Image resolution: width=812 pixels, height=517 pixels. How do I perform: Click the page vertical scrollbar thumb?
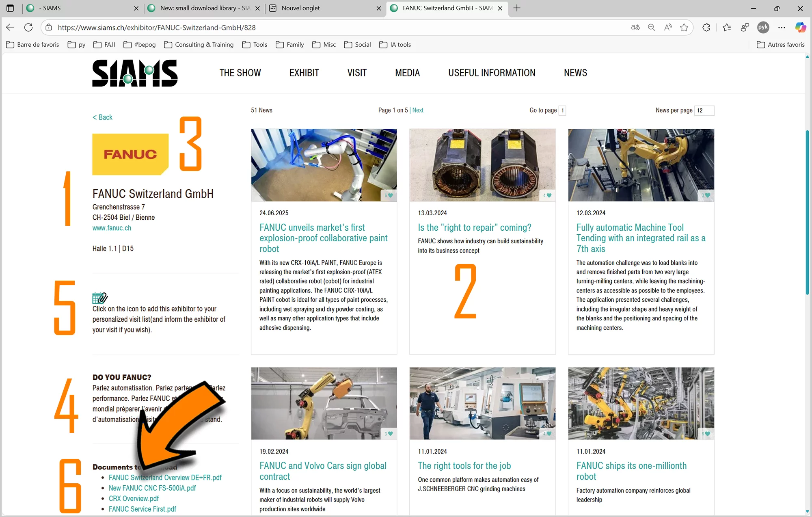tap(807, 211)
